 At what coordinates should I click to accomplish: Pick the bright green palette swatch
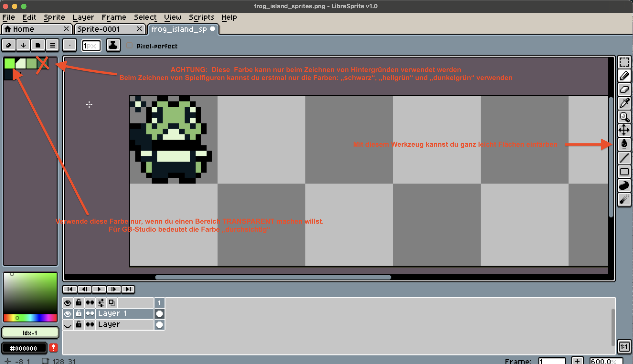pyautogui.click(x=9, y=63)
